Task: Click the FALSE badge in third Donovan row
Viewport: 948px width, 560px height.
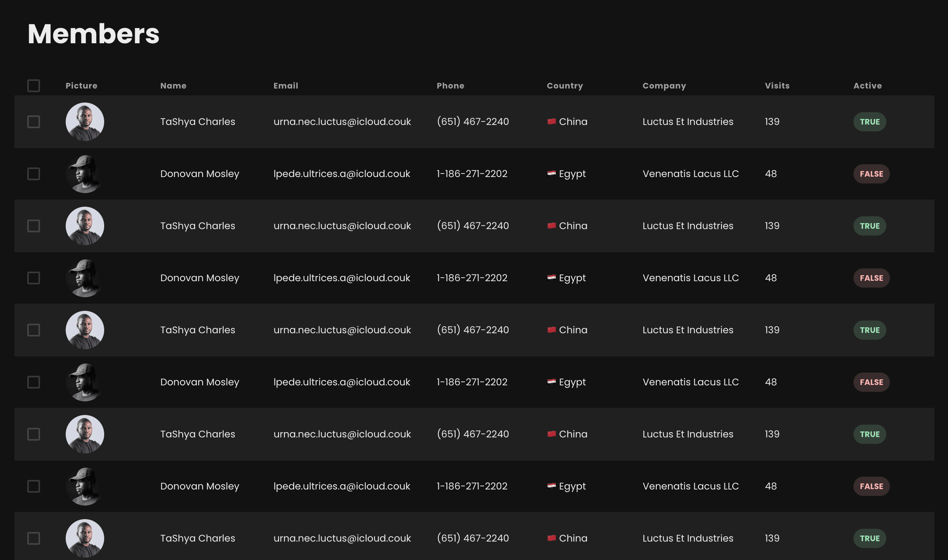Action: [871, 382]
